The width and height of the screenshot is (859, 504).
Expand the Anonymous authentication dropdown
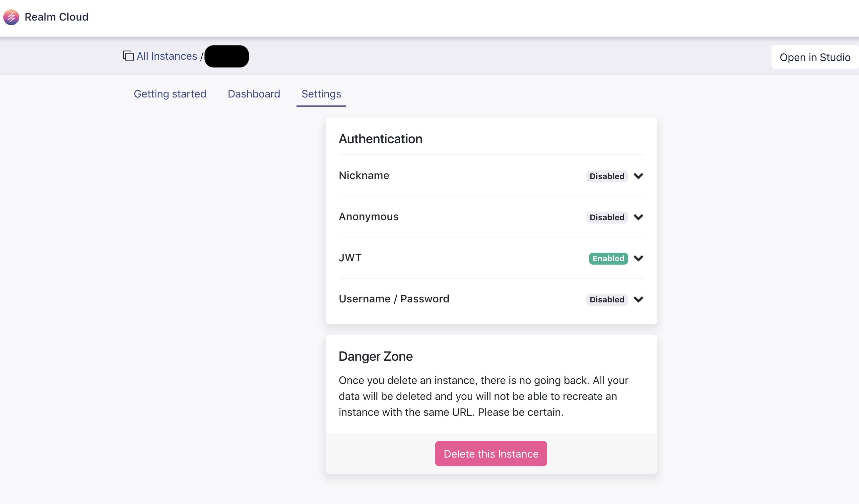click(x=639, y=217)
